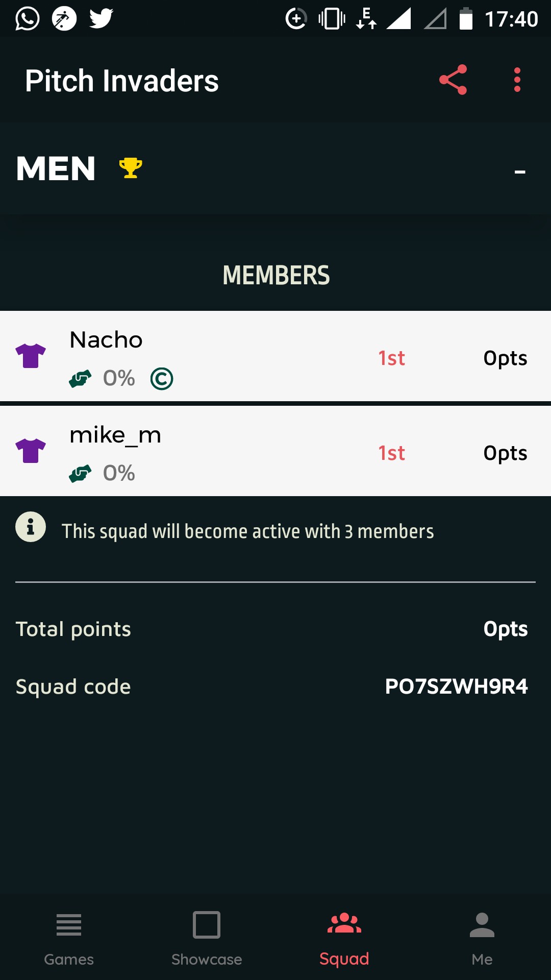Collapse the MEN section with minus
Image resolution: width=551 pixels, height=980 pixels.
click(x=519, y=172)
